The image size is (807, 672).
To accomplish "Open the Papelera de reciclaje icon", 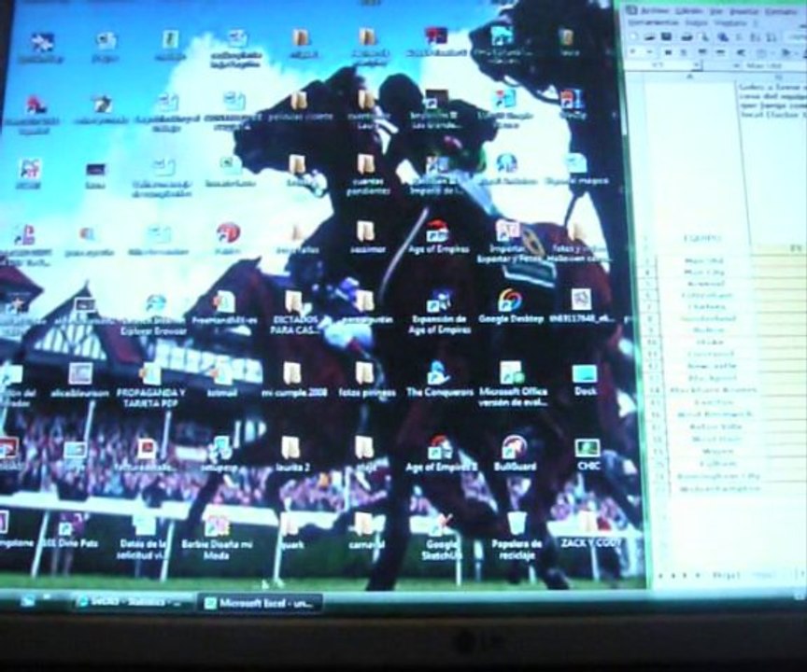I will tap(517, 536).
